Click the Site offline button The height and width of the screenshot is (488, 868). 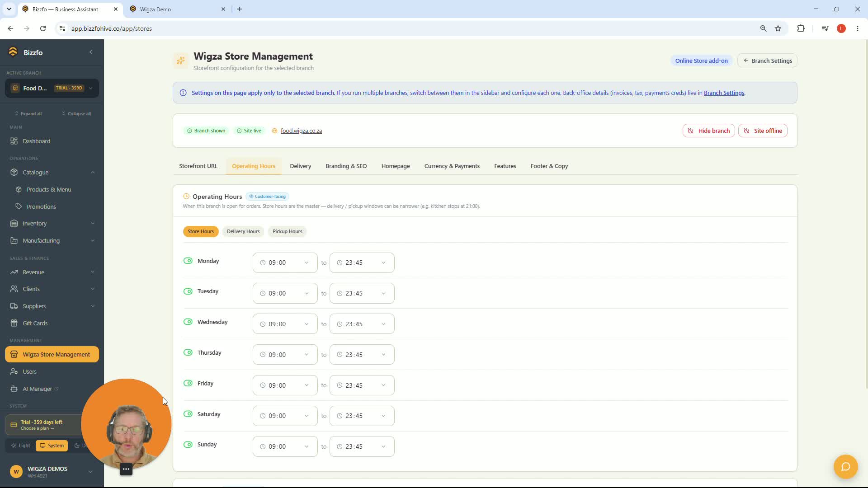click(x=763, y=131)
